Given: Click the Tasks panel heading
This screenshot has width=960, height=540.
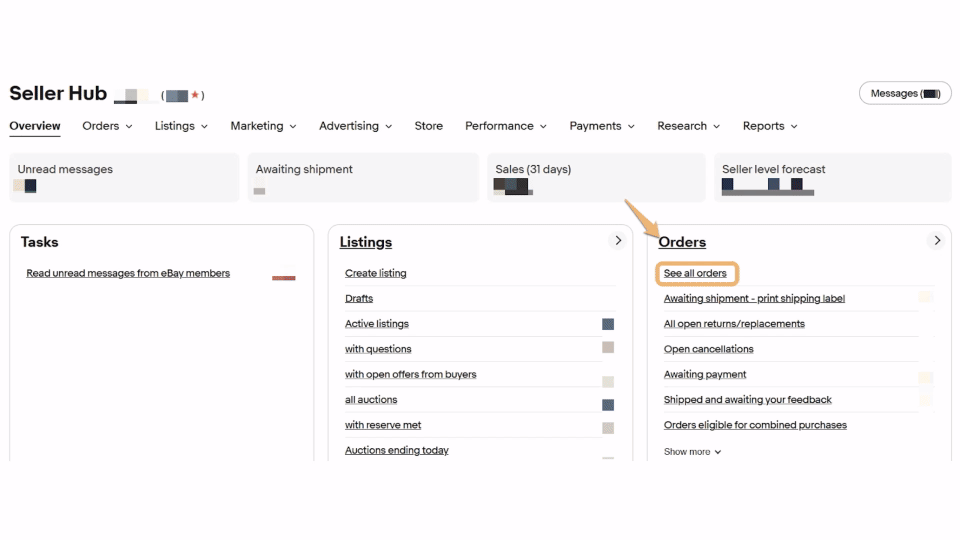Looking at the screenshot, I should 39,242.
